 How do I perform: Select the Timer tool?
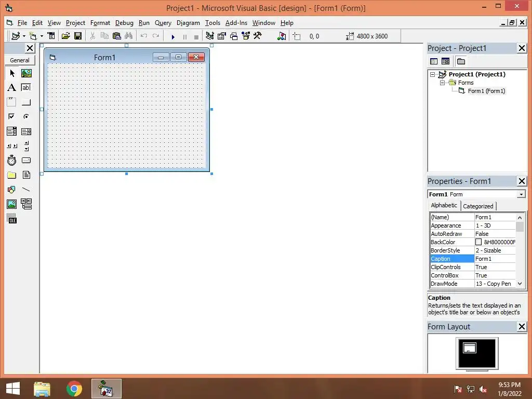[x=11, y=160]
